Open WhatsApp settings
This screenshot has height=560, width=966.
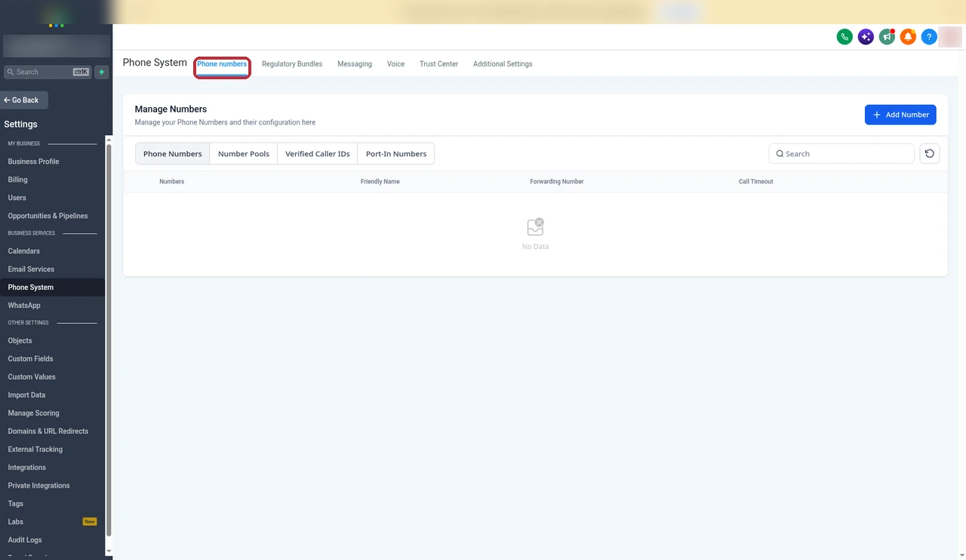pyautogui.click(x=24, y=306)
